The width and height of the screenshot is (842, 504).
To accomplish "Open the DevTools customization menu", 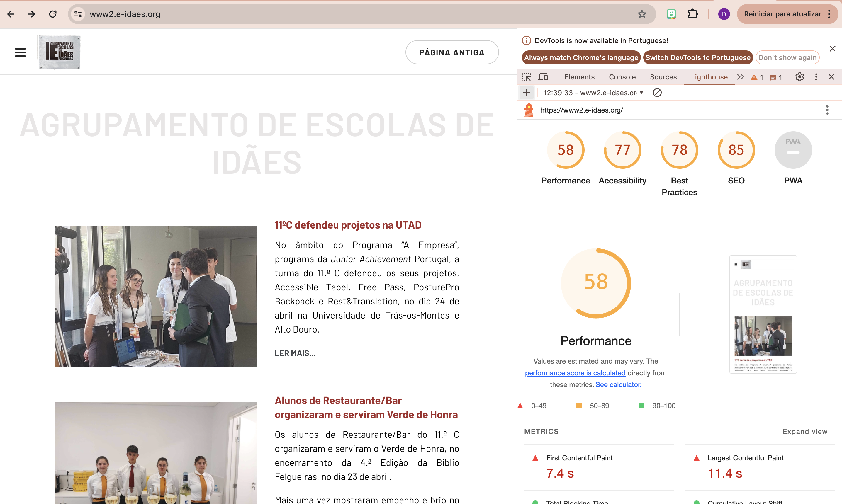I will [x=816, y=77].
